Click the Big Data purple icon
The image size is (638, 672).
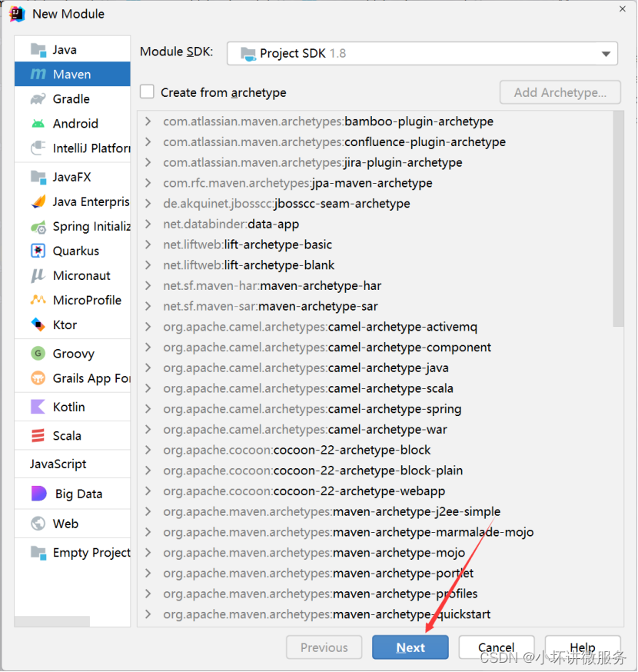(x=39, y=494)
